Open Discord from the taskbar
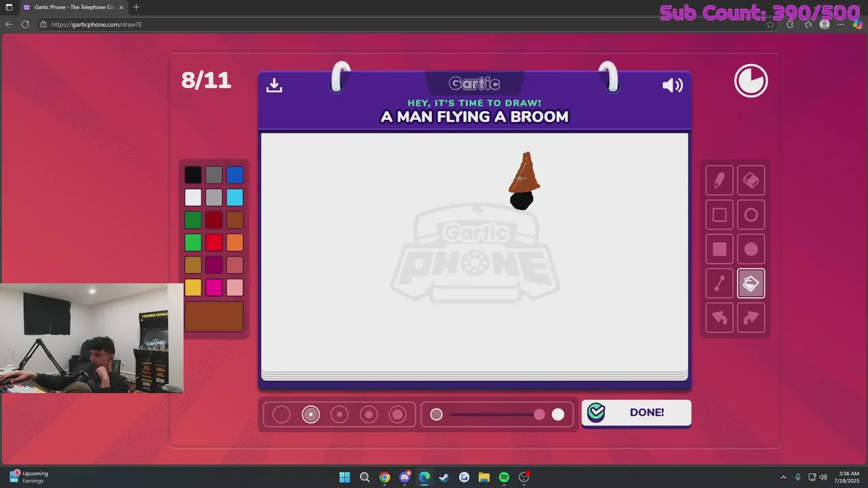Viewport: 868px width, 488px height. click(x=405, y=477)
